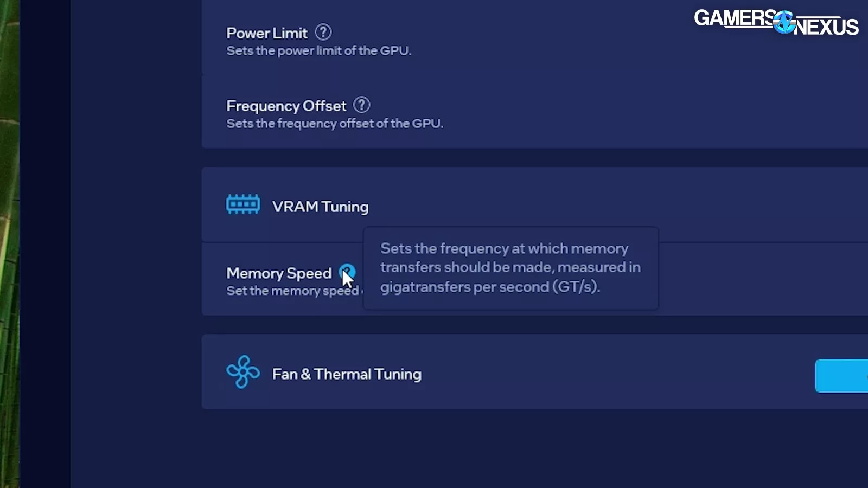This screenshot has width=868, height=488.
Task: Click the Memory Speed help icon
Action: (x=347, y=272)
